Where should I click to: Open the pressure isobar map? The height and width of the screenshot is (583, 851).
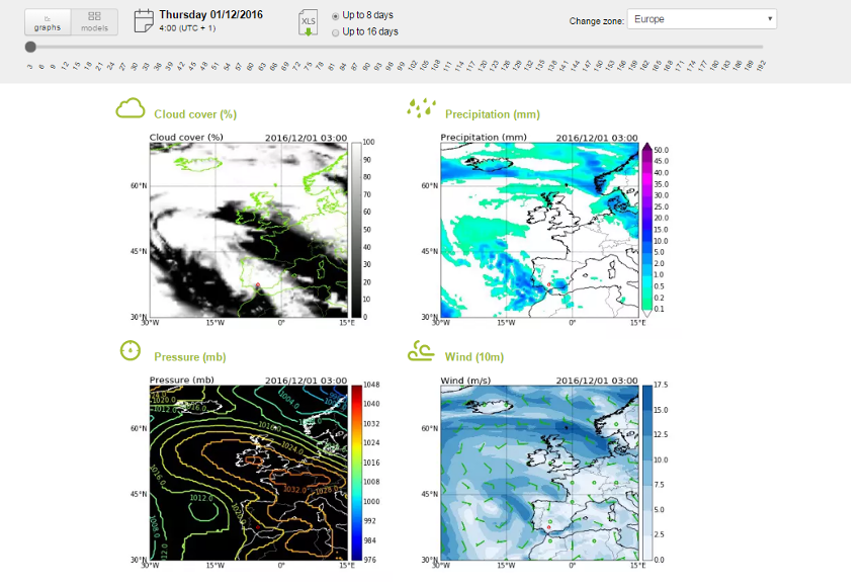(x=248, y=472)
